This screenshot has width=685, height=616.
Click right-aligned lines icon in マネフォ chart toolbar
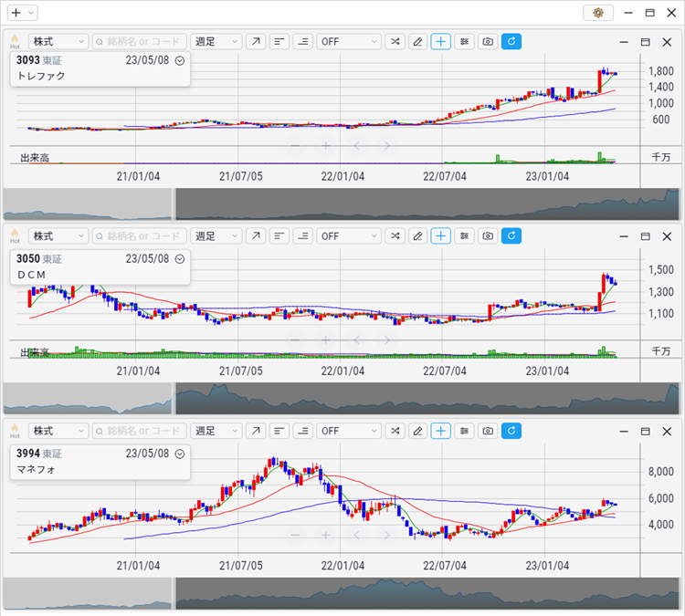pyautogui.click(x=302, y=431)
